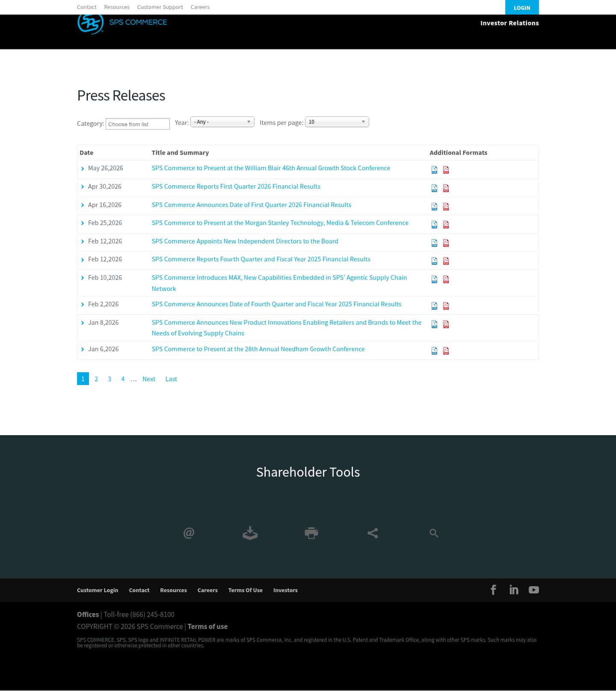Go to results page 3

tap(110, 379)
